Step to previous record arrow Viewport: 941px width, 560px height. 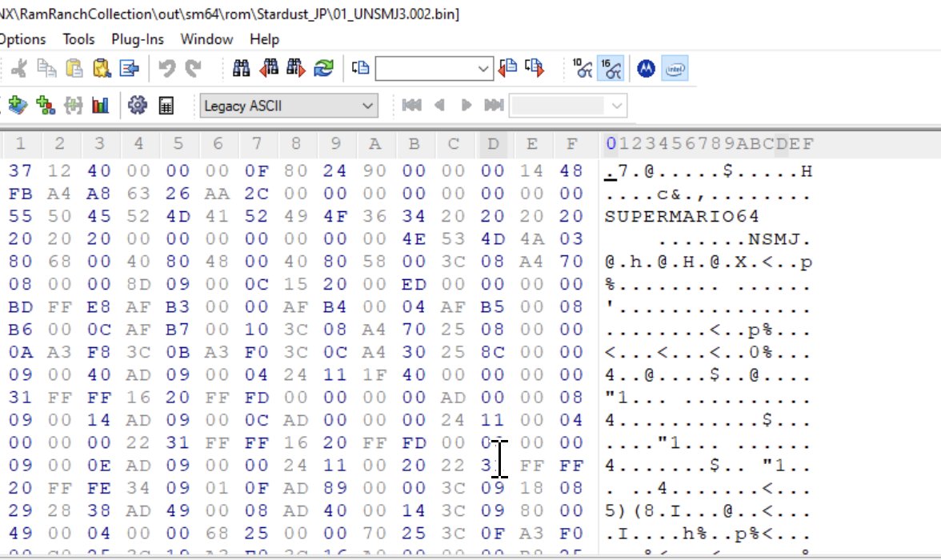[439, 106]
